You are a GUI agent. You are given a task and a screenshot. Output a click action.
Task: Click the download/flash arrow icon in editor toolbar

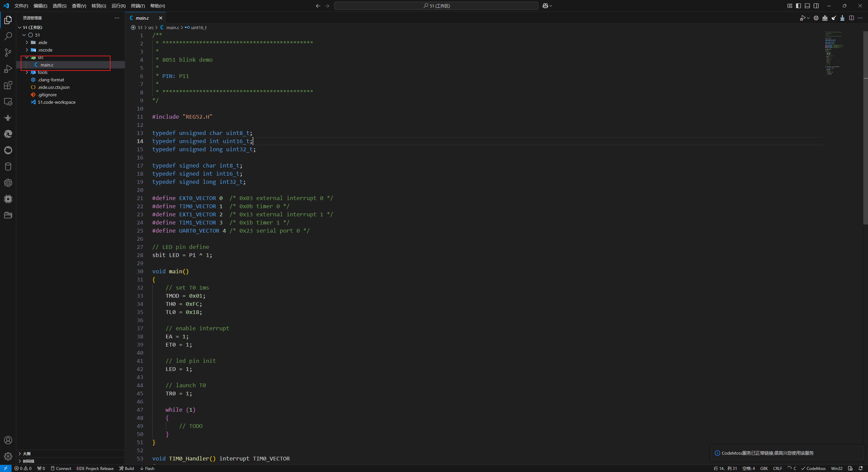point(843,18)
